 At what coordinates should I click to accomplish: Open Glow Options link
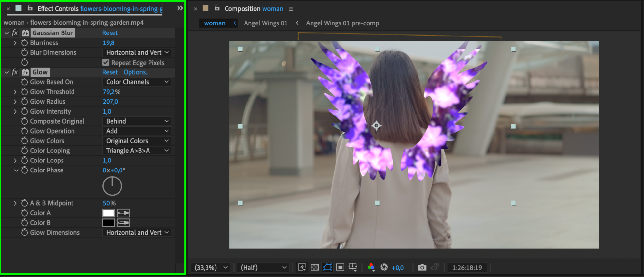[137, 72]
